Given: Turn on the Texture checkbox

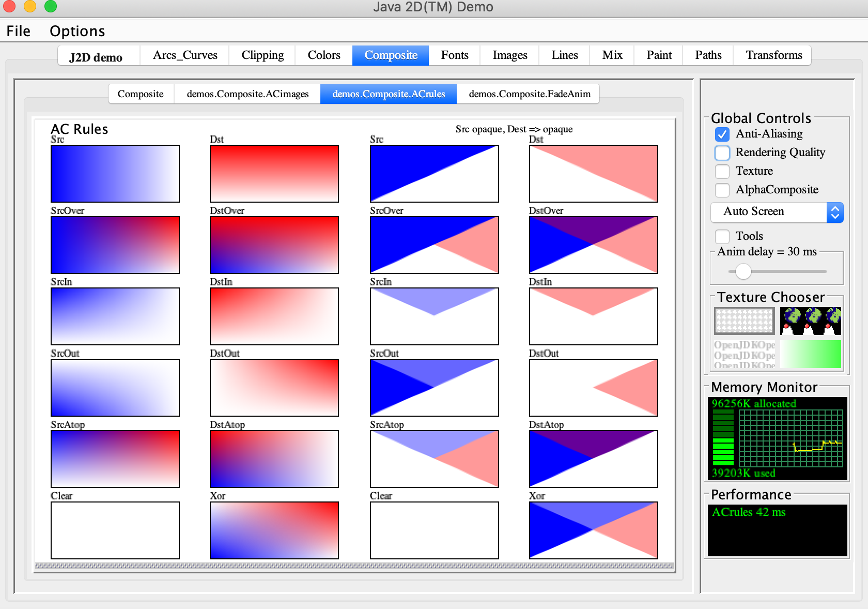Looking at the screenshot, I should click(x=722, y=171).
